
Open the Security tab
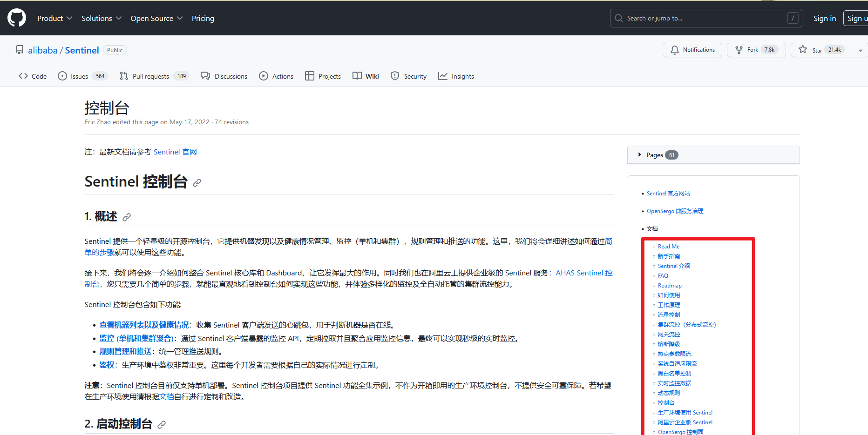coord(408,76)
